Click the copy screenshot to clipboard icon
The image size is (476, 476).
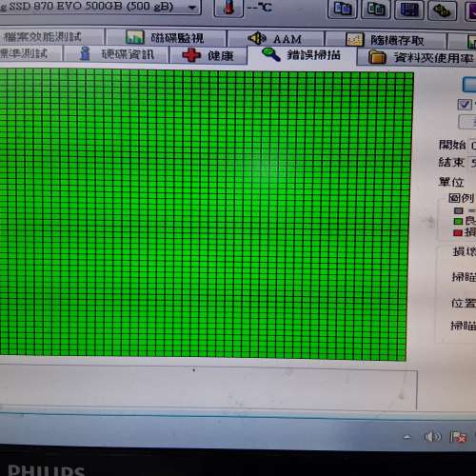point(376,9)
